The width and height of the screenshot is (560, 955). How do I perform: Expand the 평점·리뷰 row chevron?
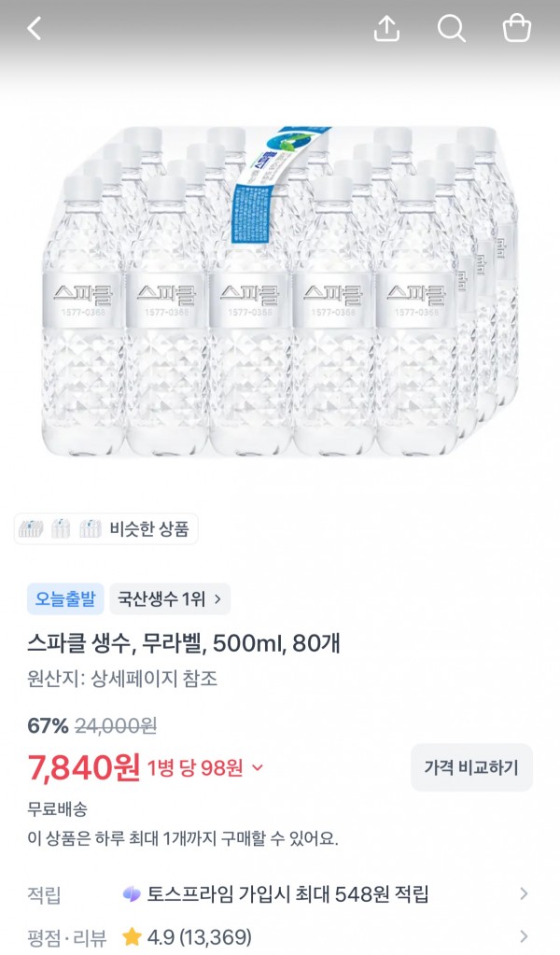pos(524,936)
